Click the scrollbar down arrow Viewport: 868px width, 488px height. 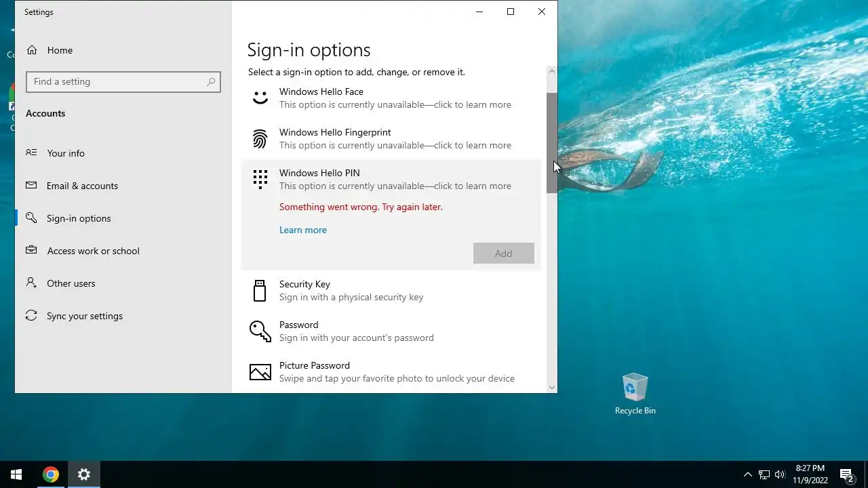(x=552, y=388)
